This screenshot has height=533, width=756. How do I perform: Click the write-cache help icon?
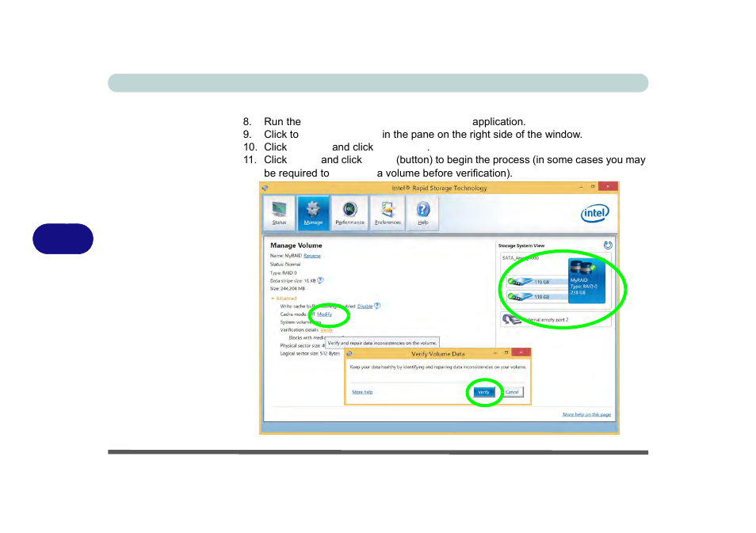[377, 306]
